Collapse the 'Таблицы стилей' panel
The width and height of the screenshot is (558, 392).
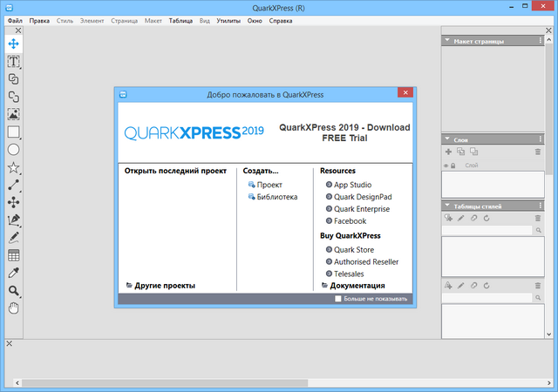point(447,206)
